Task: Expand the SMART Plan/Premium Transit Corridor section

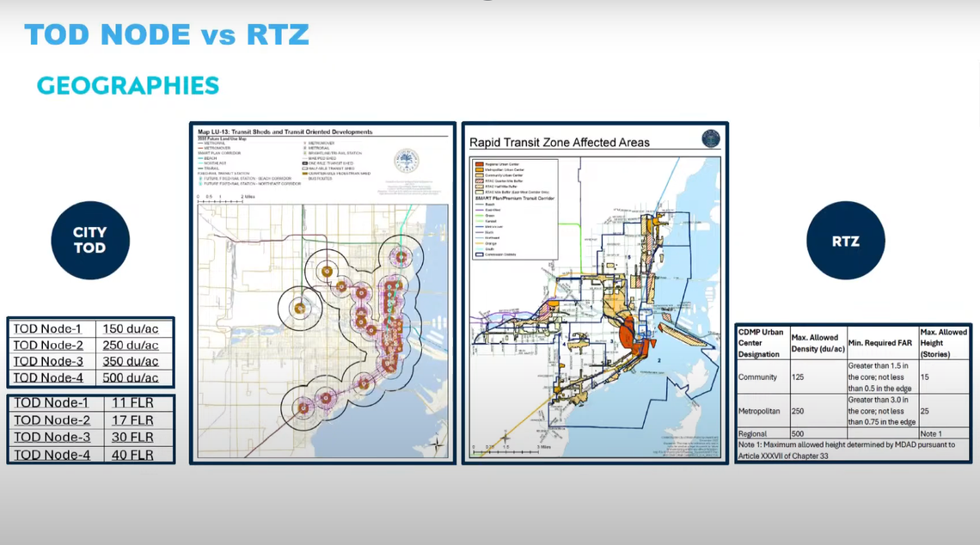Action: point(516,198)
